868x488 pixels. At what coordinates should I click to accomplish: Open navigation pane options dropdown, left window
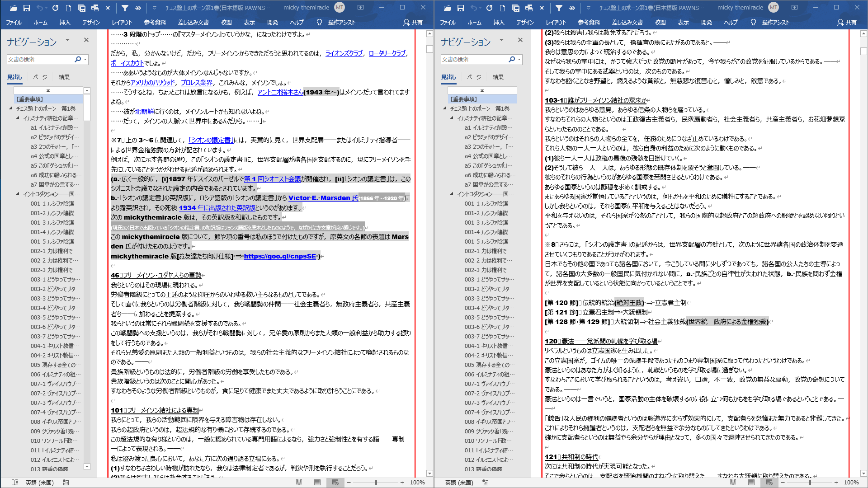click(x=67, y=40)
